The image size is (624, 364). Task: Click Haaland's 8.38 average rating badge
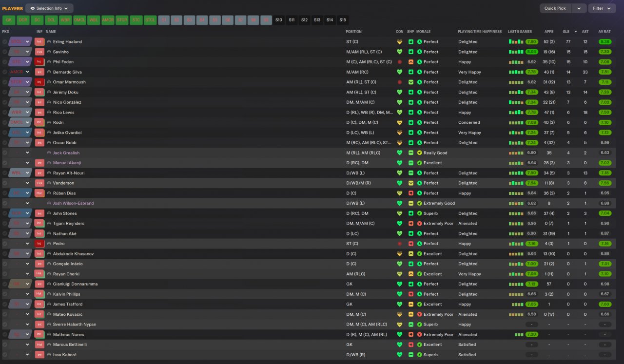(604, 42)
